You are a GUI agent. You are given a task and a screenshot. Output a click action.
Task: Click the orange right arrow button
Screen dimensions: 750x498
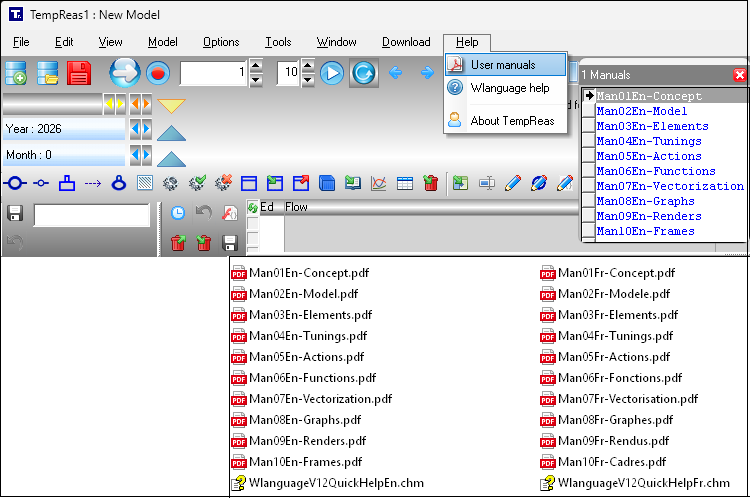pyautogui.click(x=146, y=103)
